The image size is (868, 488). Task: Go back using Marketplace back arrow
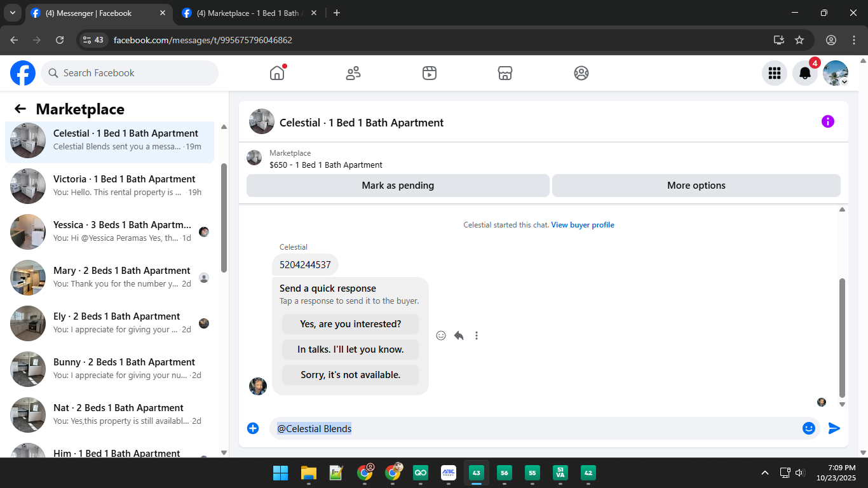pos(20,109)
